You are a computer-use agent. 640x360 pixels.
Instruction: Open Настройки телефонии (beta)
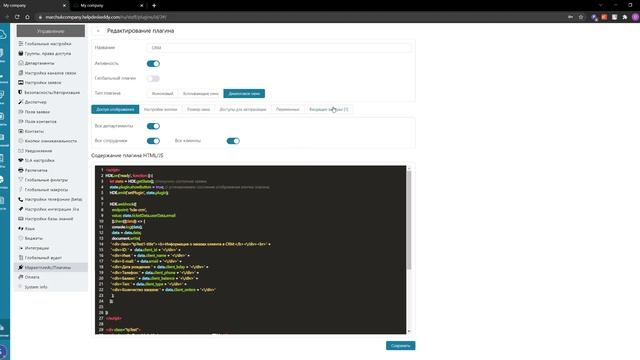[x=53, y=200]
